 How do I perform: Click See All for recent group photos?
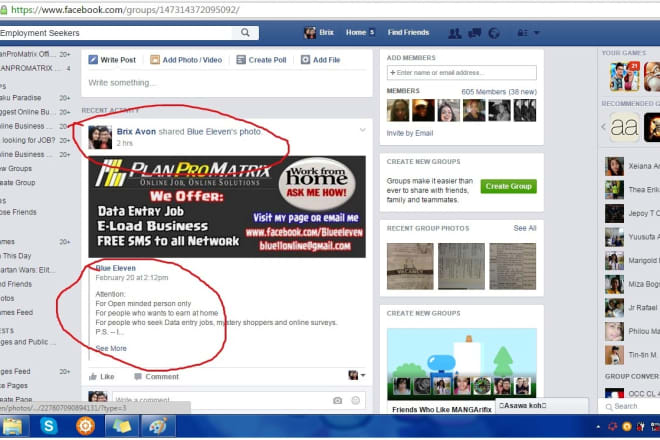point(524,228)
